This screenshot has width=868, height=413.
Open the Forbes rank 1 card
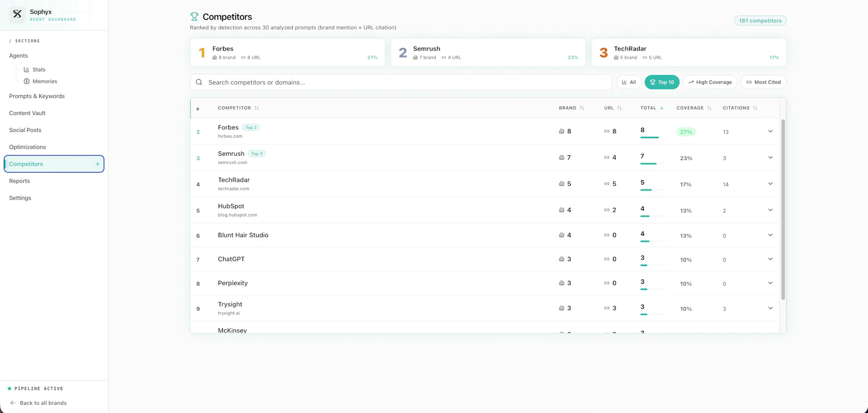click(288, 53)
